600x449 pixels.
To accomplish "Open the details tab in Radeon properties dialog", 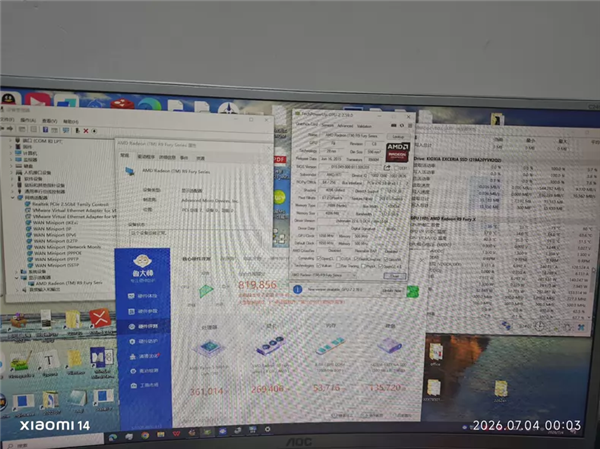I will [167, 157].
